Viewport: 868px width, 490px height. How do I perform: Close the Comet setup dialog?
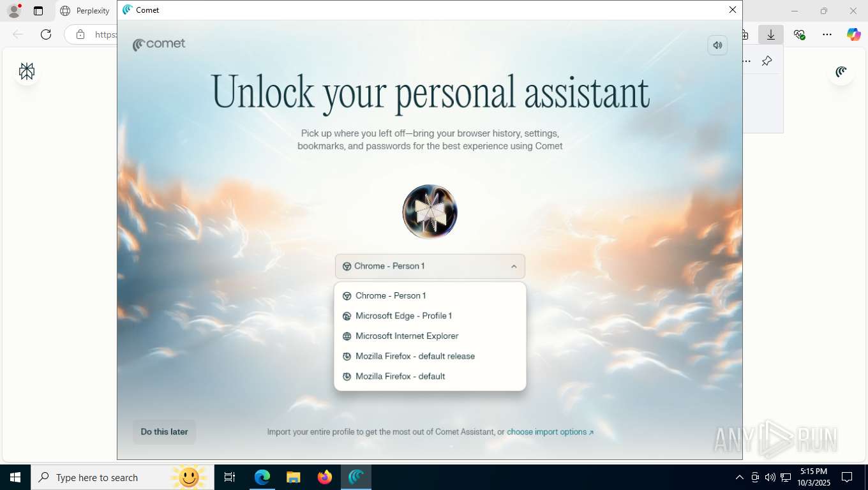[733, 10]
